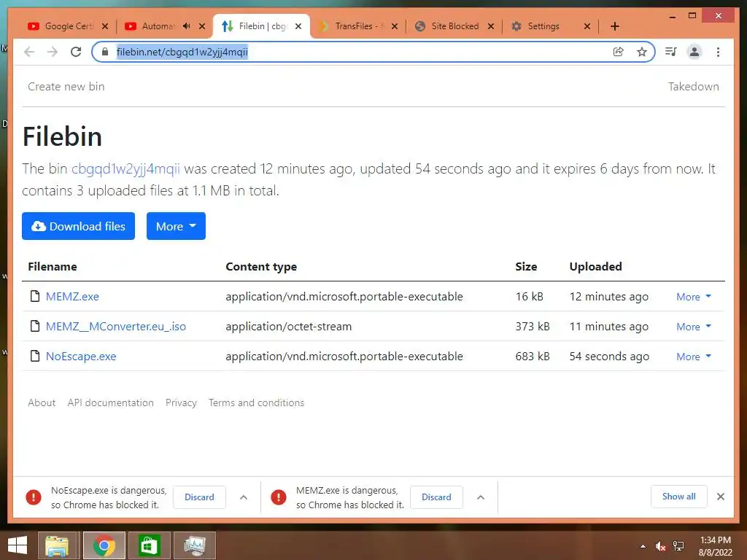Click the "54 seconds ago" uploaded cell
This screenshot has width=747, height=560.
[609, 357]
